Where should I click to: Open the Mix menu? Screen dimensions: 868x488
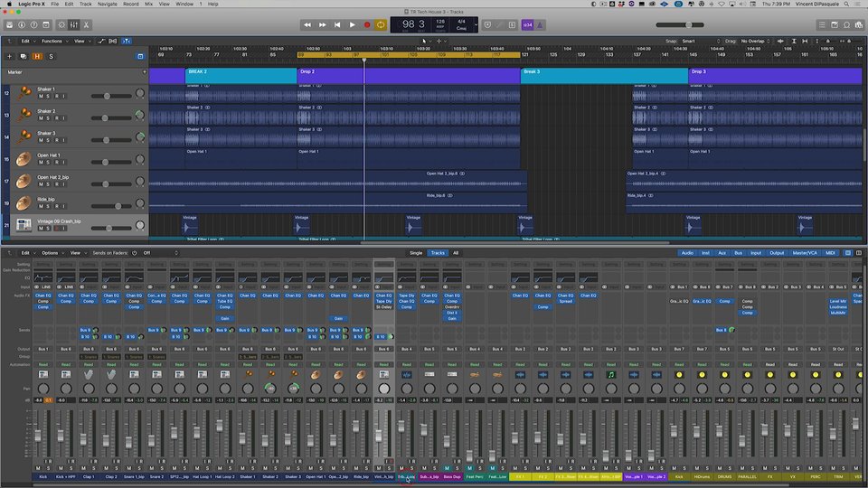(148, 4)
